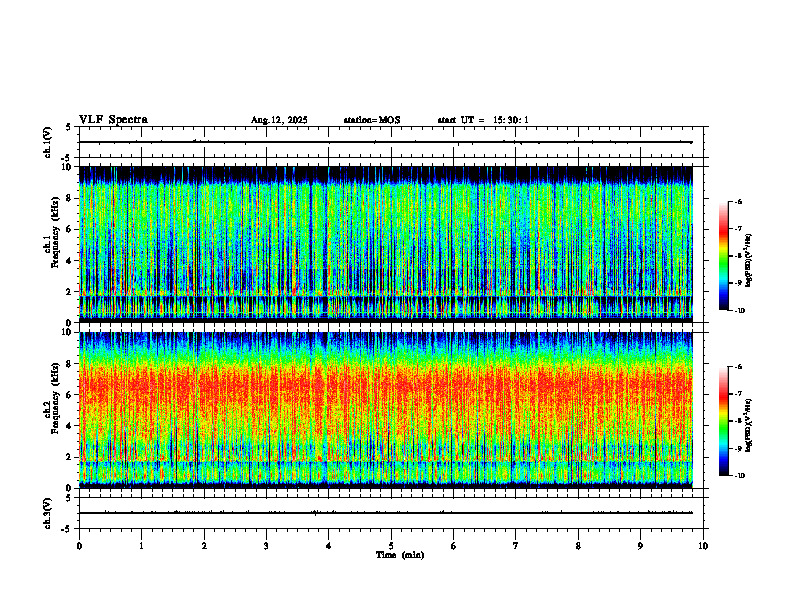Click the "10" tick on the time axis
The image size is (792, 612).
pyautogui.click(x=703, y=546)
